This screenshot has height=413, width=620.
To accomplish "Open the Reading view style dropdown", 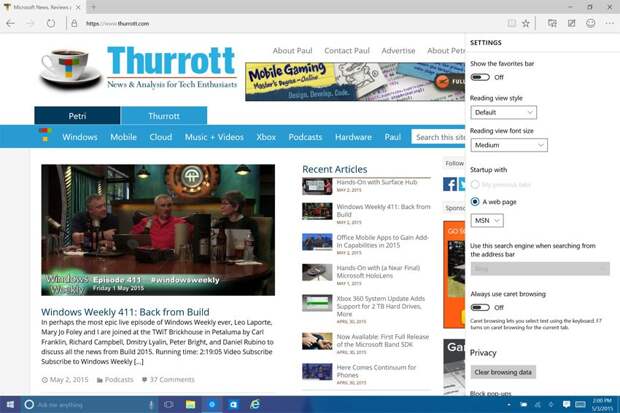I will tap(503, 112).
